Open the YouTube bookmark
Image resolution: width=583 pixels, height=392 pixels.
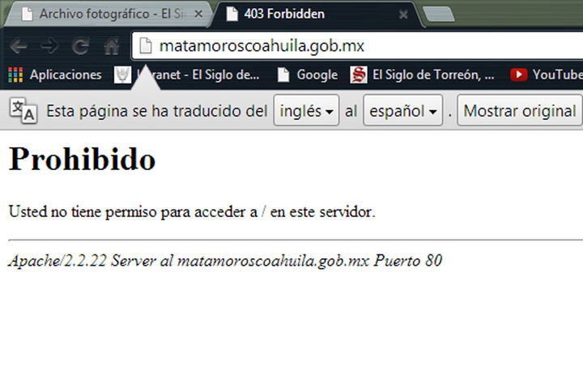point(547,75)
